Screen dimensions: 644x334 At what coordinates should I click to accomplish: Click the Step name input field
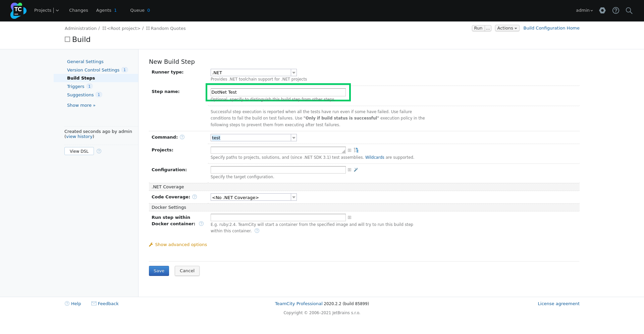pos(278,92)
